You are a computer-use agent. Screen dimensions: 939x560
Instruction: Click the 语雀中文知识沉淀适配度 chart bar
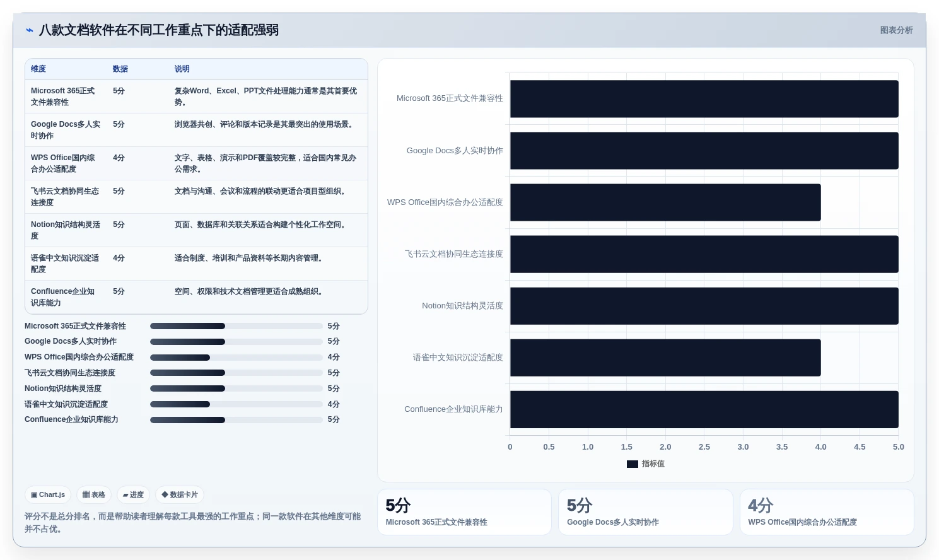[x=665, y=358]
